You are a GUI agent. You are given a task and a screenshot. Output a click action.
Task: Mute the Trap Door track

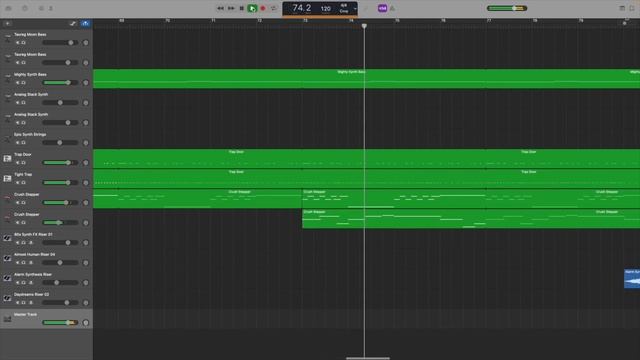click(x=18, y=162)
